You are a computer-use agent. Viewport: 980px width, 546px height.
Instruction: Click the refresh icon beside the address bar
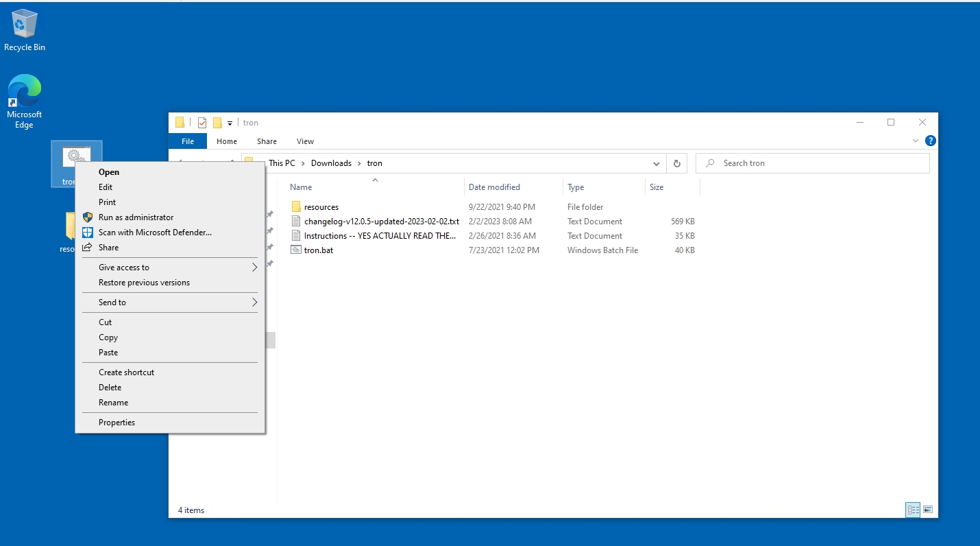[676, 163]
